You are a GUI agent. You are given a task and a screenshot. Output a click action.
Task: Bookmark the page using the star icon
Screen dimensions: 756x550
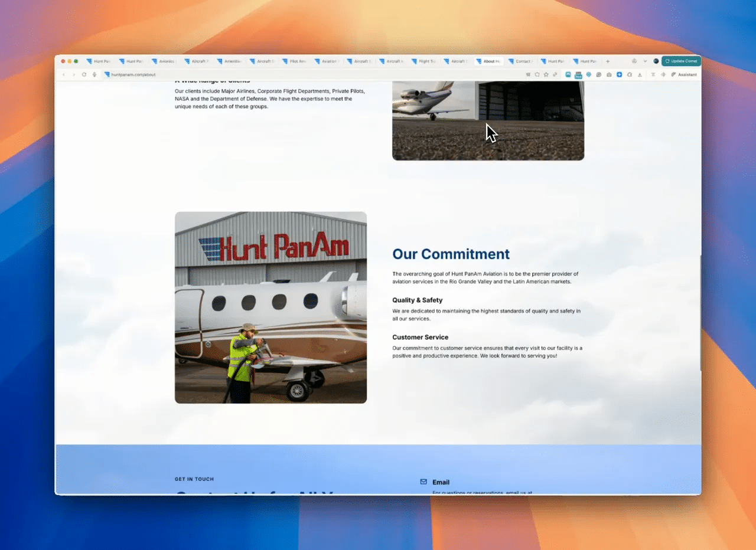546,74
